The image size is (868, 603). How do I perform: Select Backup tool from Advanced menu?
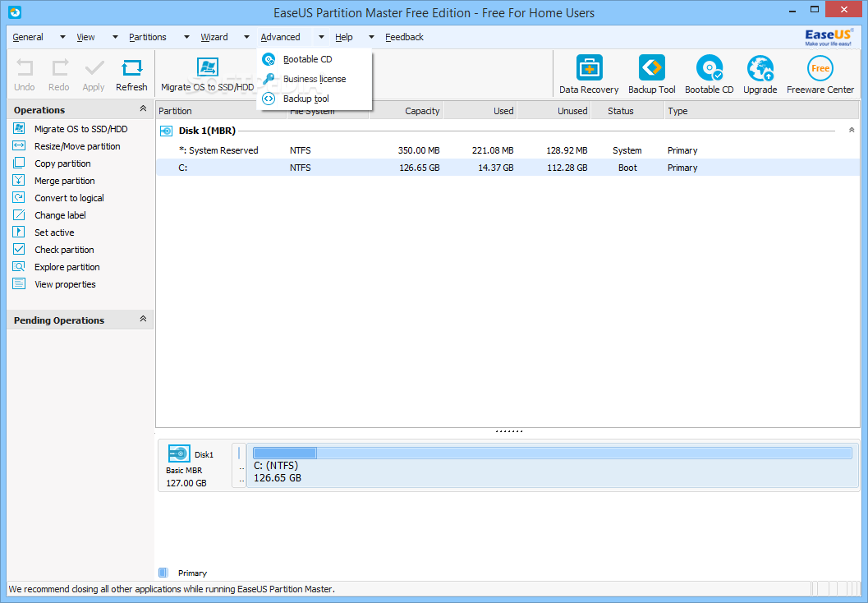(x=314, y=99)
